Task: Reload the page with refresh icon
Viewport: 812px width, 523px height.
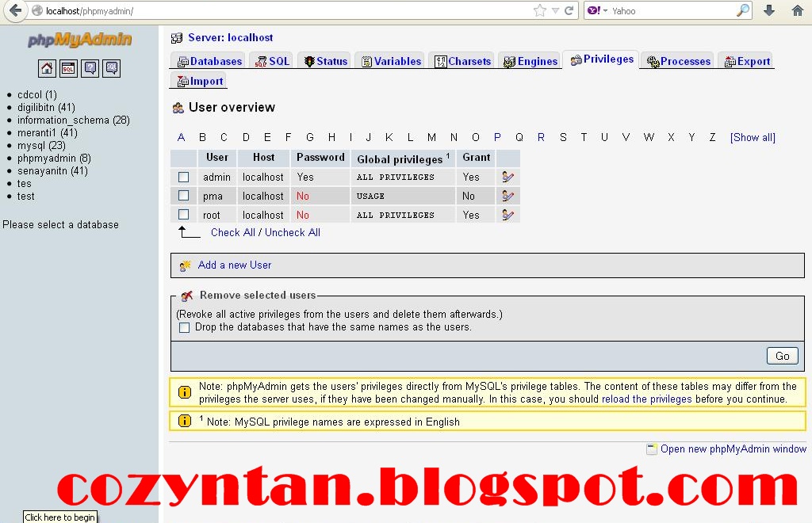Action: click(569, 10)
